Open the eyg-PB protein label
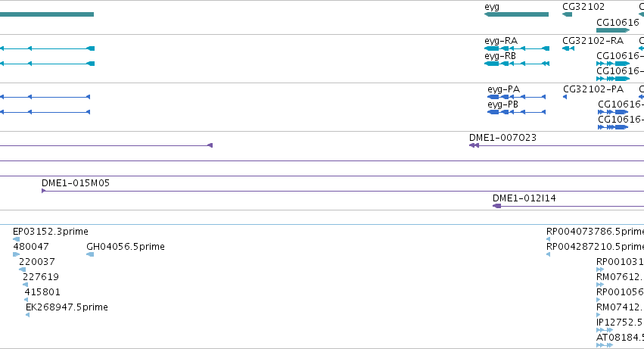The image size is (644, 349). click(502, 104)
